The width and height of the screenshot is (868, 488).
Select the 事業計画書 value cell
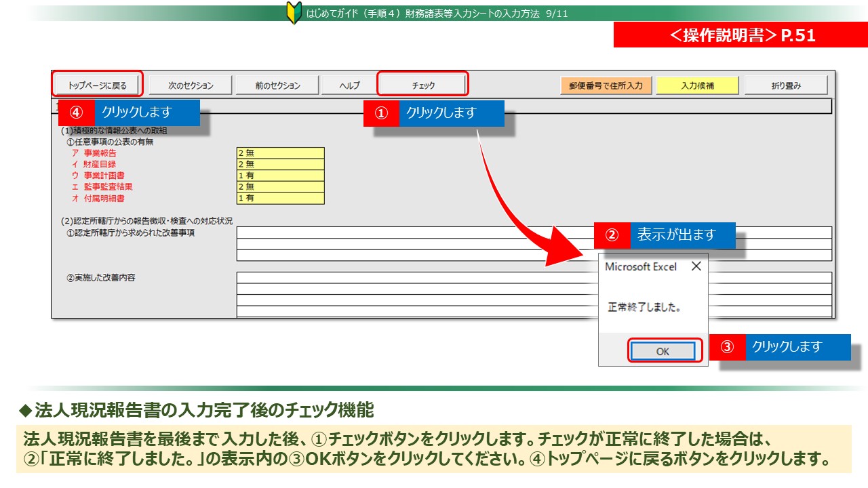pos(280,176)
